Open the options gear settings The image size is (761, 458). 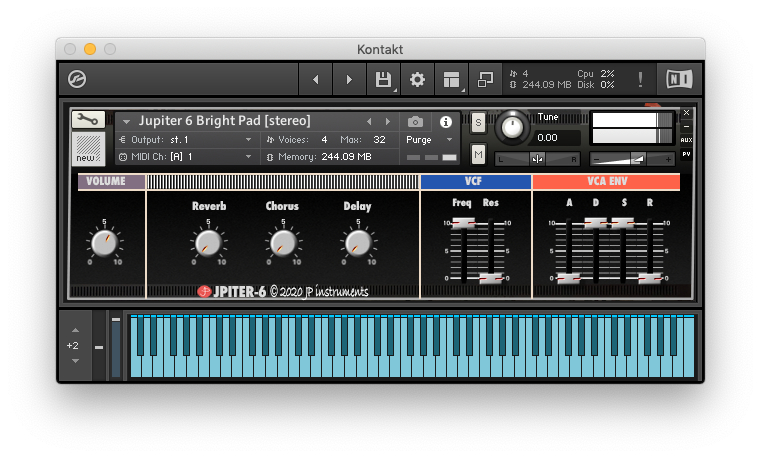[x=417, y=79]
